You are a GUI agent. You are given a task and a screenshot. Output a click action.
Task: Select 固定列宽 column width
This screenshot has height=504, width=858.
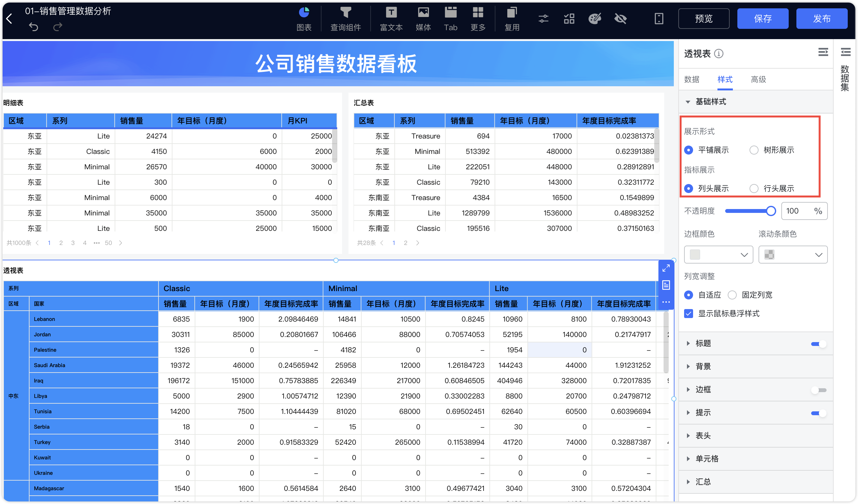coord(732,295)
